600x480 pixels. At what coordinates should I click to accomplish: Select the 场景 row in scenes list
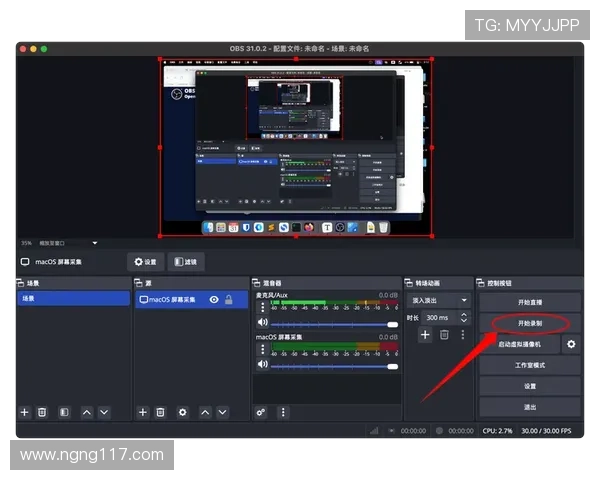point(73,299)
